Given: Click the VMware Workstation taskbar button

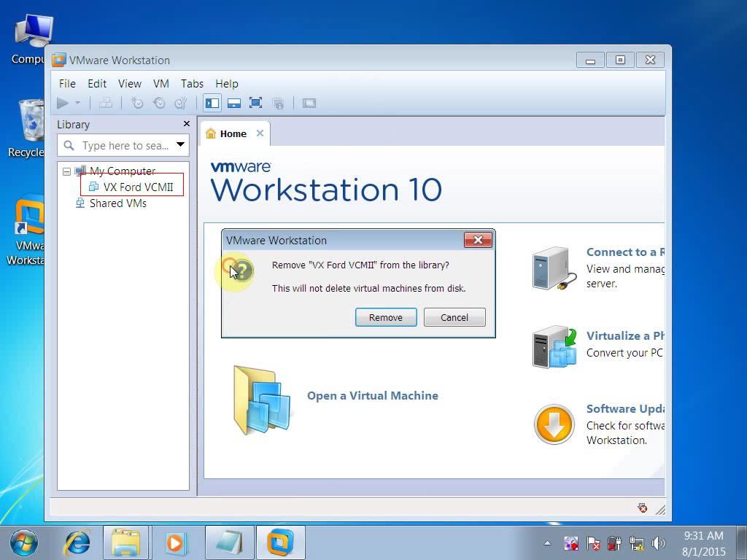Looking at the screenshot, I should (x=281, y=542).
